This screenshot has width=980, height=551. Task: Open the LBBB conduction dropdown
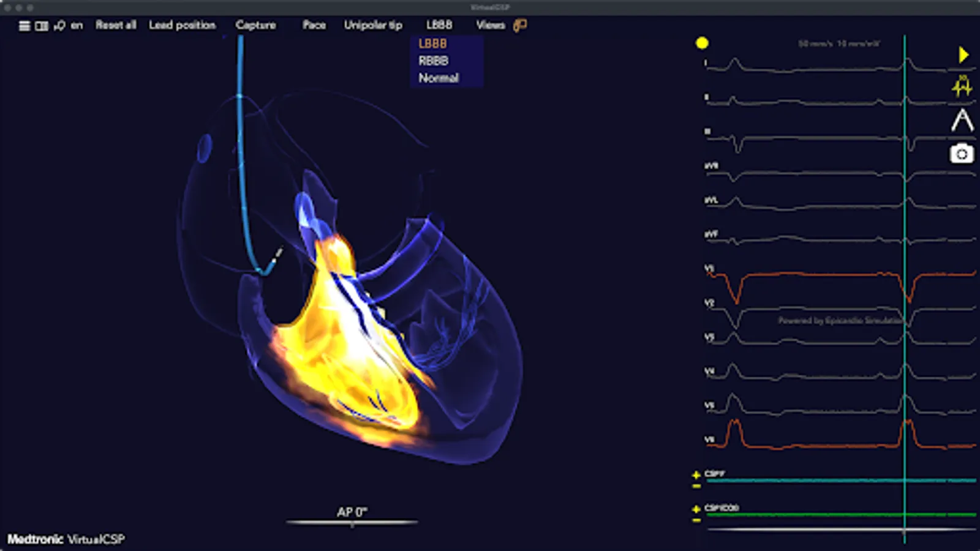pos(440,26)
